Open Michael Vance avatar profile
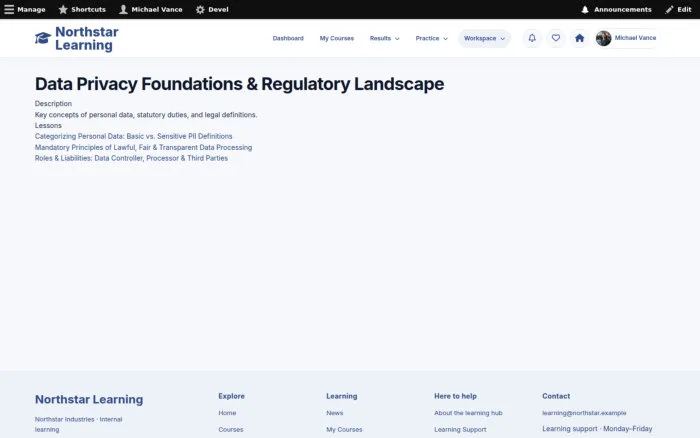 pyautogui.click(x=604, y=38)
